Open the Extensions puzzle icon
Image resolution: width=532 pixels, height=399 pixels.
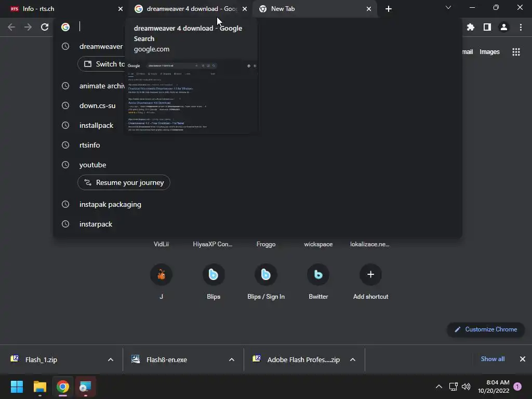[470, 27]
